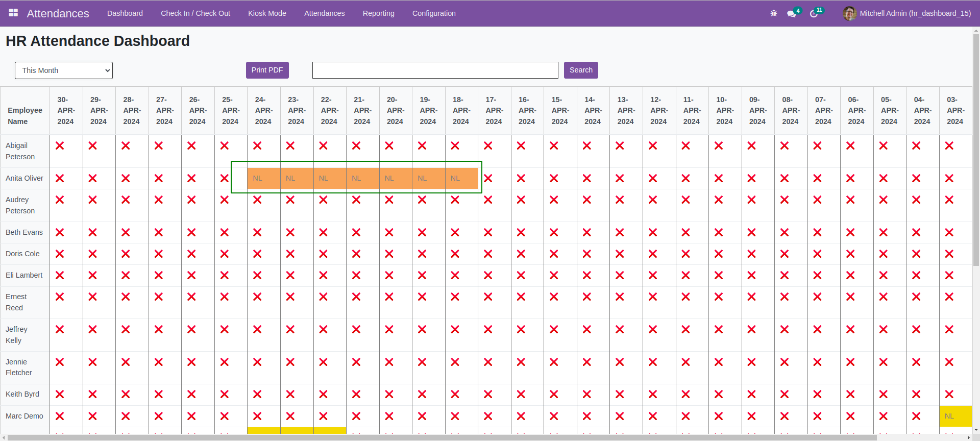Open the Configuration menu
The height and width of the screenshot is (441, 980).
click(434, 13)
